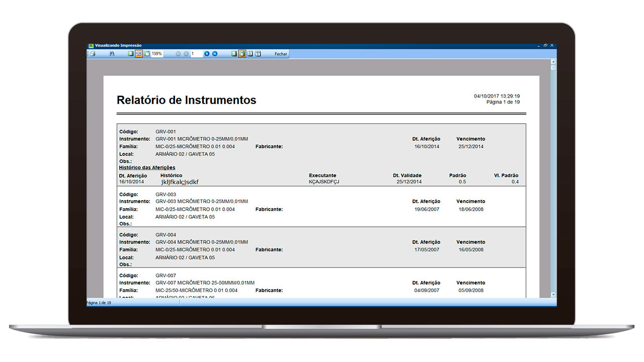Click the vencimento date '18/06/2008'
644x362 pixels.
(x=471, y=209)
